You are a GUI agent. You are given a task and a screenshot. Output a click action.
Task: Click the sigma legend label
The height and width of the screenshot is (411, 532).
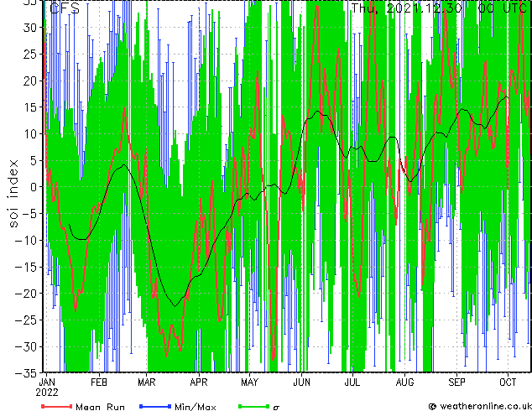coord(276,408)
